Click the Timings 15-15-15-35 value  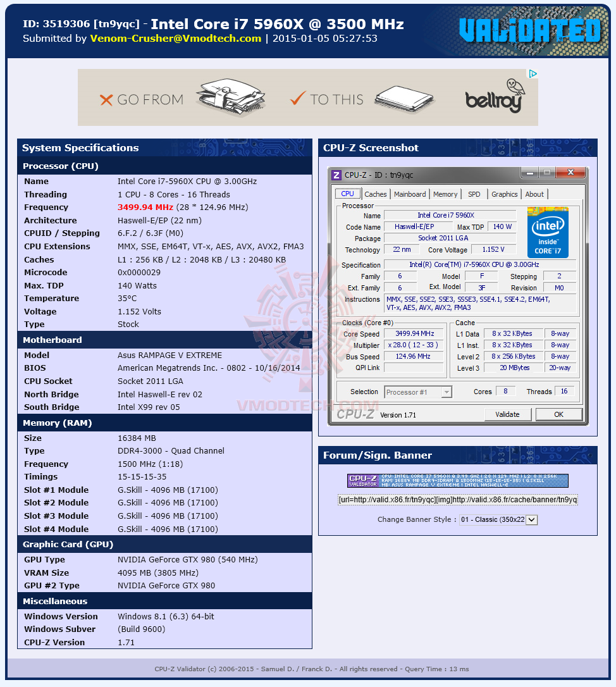(x=142, y=477)
